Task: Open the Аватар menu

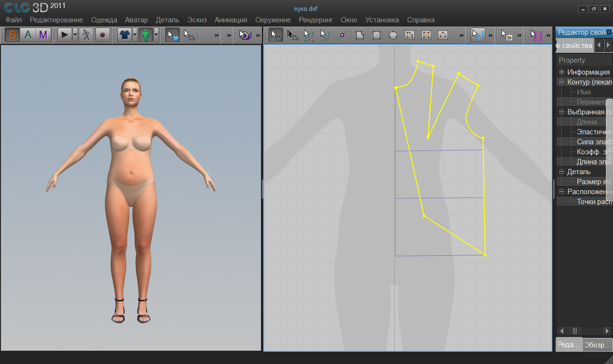Action: [x=136, y=20]
